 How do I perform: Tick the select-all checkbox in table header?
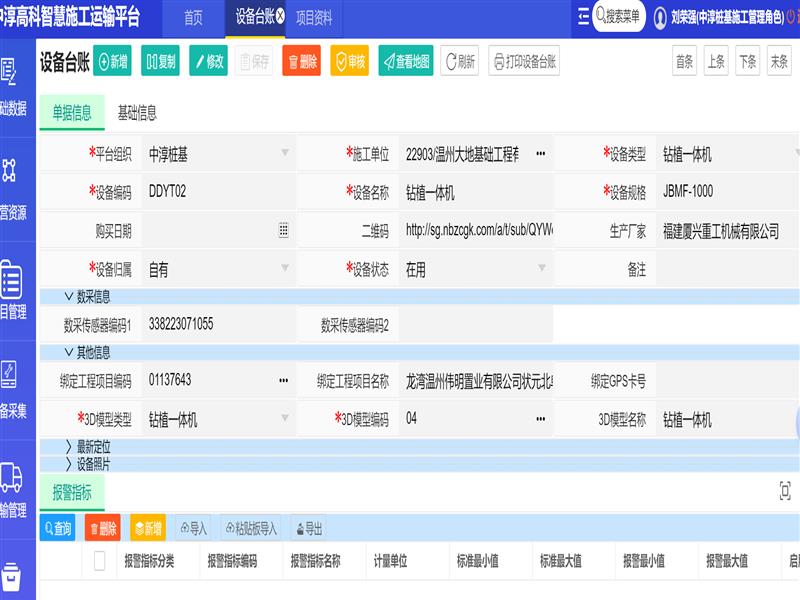coord(99,561)
